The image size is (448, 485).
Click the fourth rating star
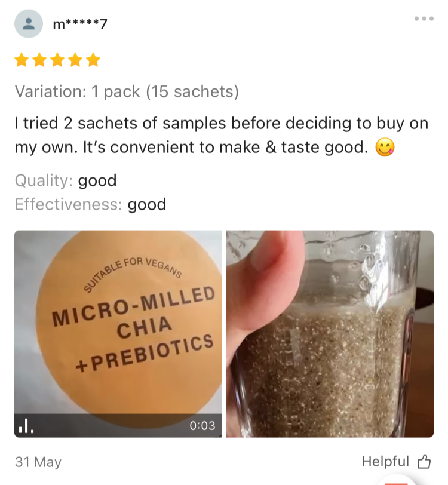75,60
